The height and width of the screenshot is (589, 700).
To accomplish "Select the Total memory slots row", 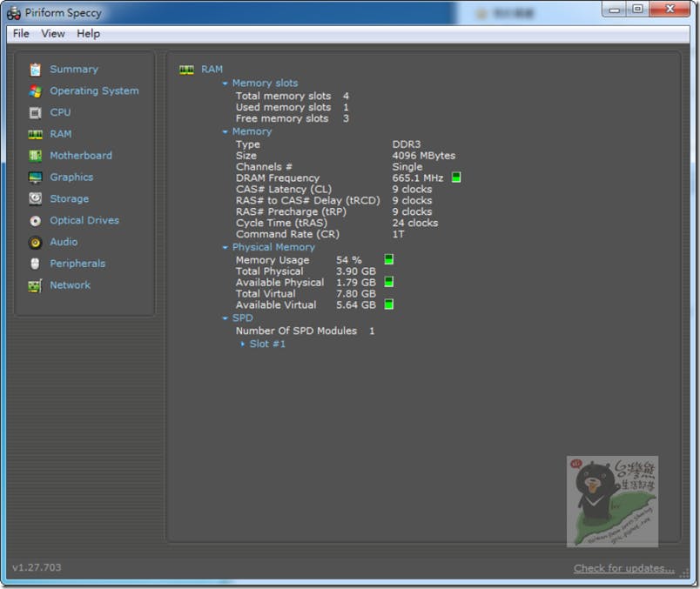I will pyautogui.click(x=293, y=96).
